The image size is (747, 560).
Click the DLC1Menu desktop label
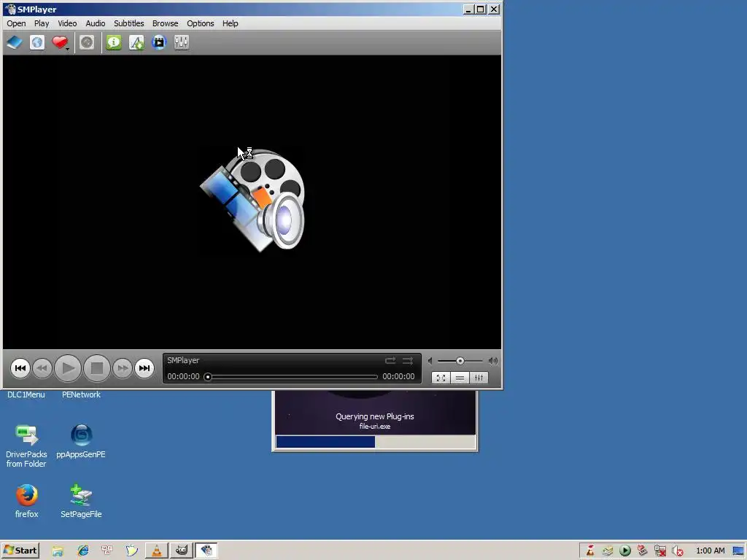[x=26, y=394]
